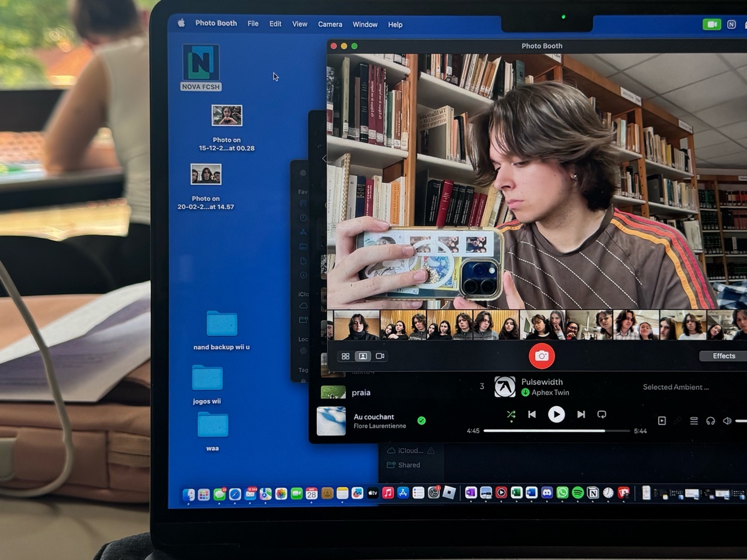The height and width of the screenshot is (560, 747).
Task: Open Safari from the Dock
Action: pyautogui.click(x=235, y=494)
